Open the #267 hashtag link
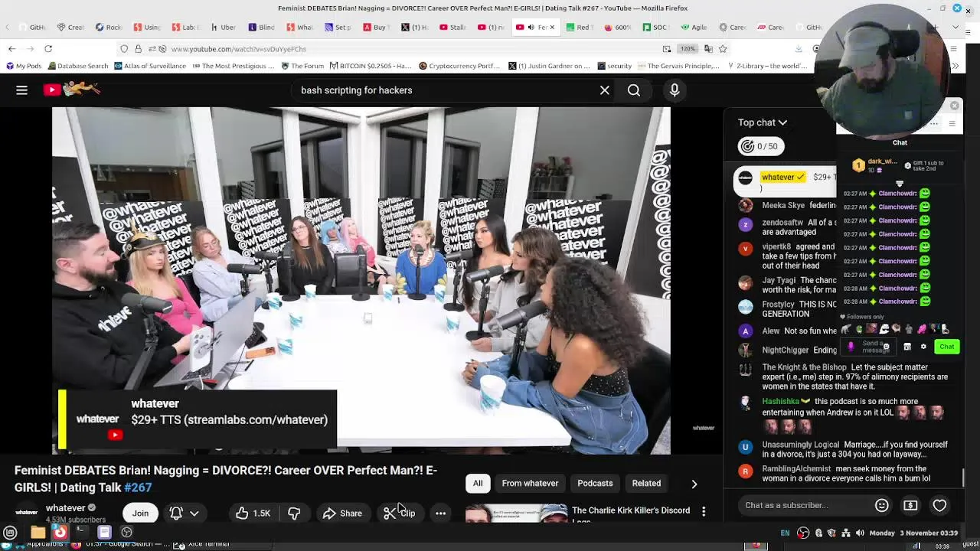The height and width of the screenshot is (551, 980). [138, 487]
